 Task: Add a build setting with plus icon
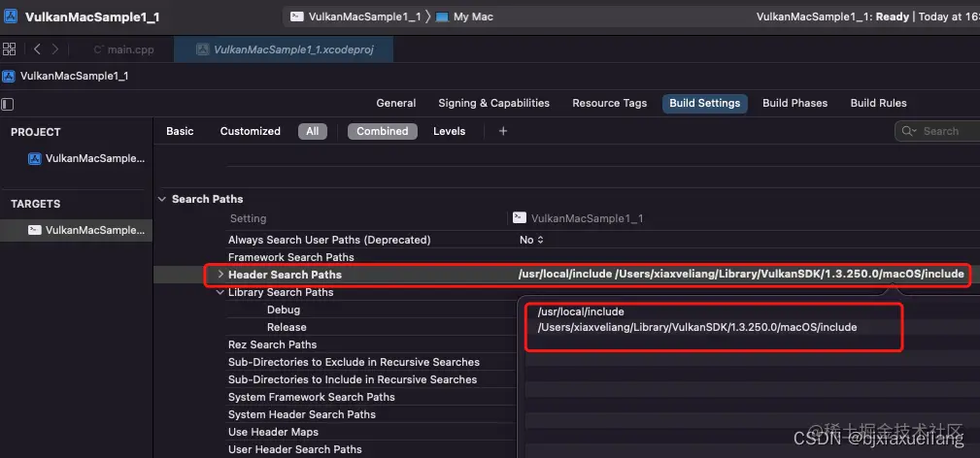[x=503, y=131]
